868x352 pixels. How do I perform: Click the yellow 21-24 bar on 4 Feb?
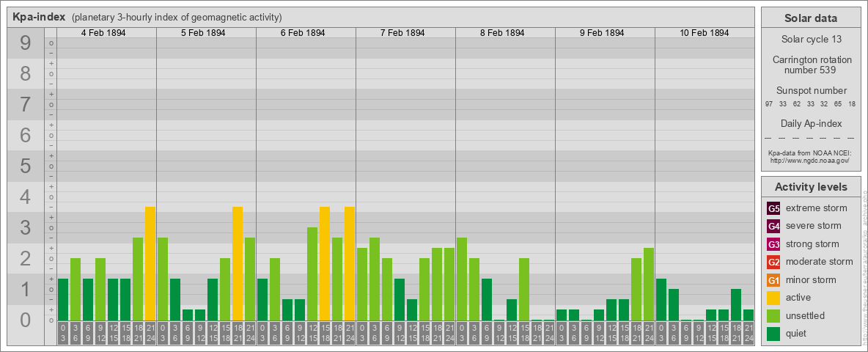pos(150,263)
